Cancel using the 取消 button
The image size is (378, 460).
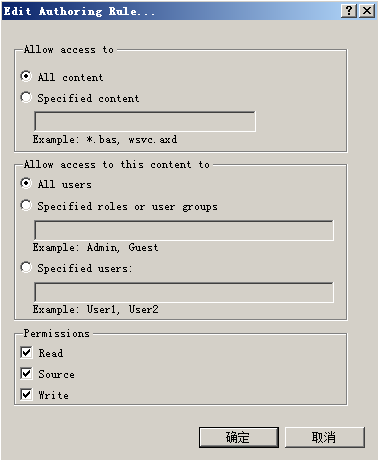[325, 437]
